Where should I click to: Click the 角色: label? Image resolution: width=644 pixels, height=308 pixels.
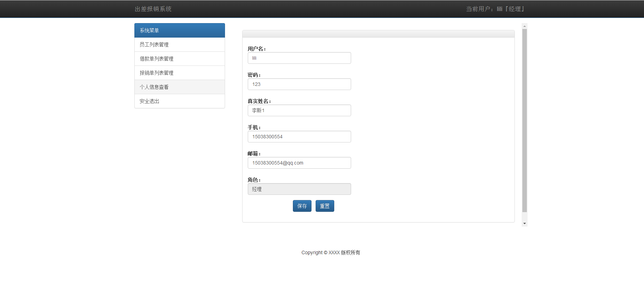[254, 180]
